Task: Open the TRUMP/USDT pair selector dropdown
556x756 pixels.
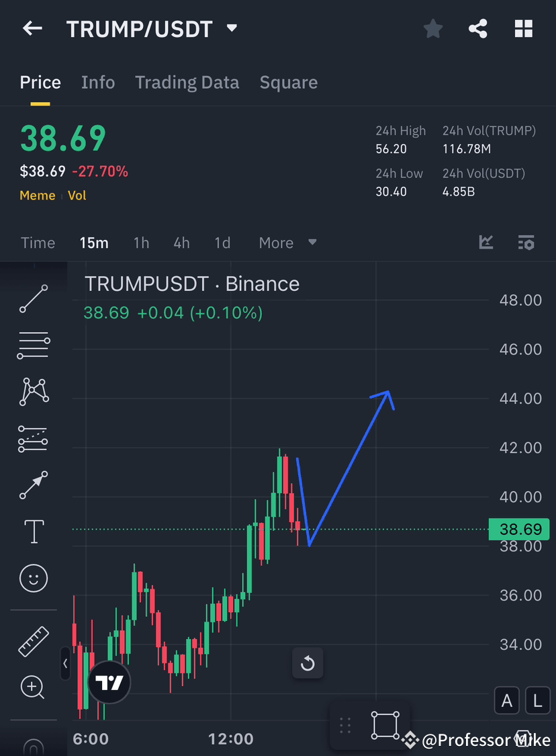Action: (x=231, y=29)
